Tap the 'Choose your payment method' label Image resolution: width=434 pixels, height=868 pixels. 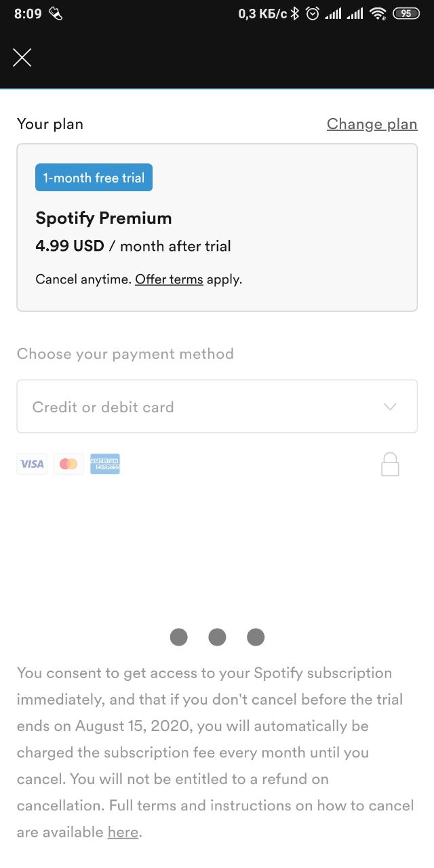[x=125, y=354]
